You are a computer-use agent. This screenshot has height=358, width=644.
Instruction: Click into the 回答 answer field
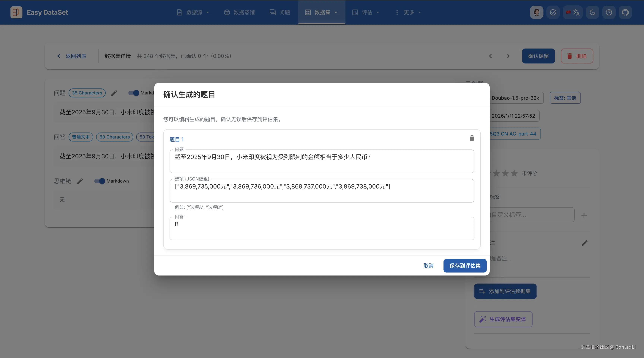point(321,229)
